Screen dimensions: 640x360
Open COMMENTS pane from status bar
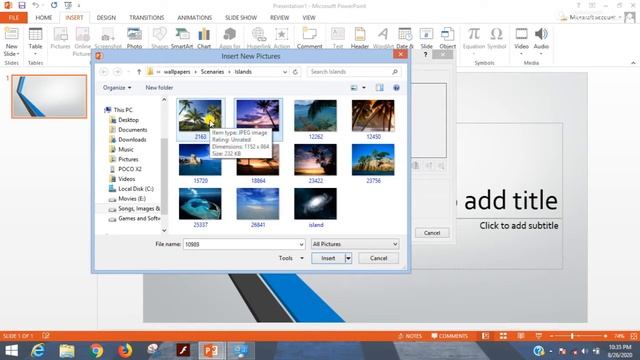coord(449,336)
